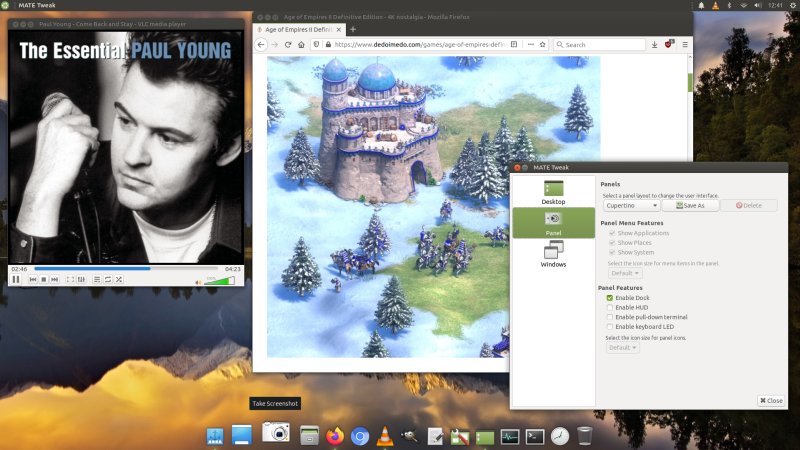The width and height of the screenshot is (800, 450).
Task: Open Chromium from the dock
Action: point(360,436)
